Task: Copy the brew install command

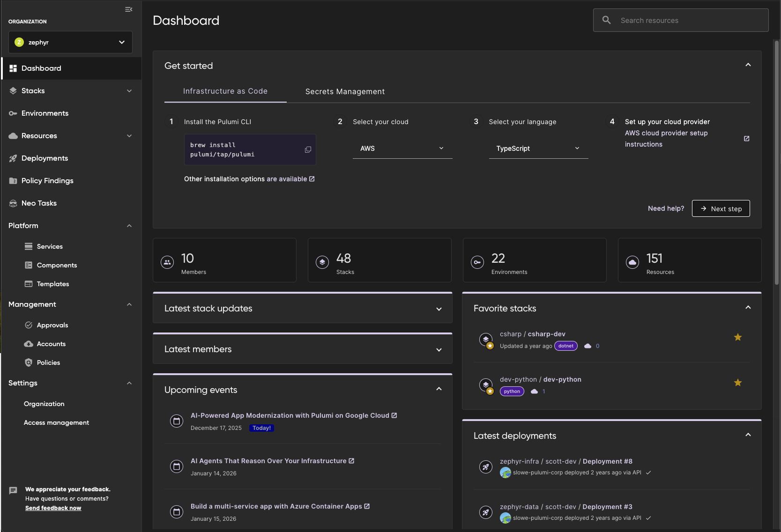Action: coord(308,150)
